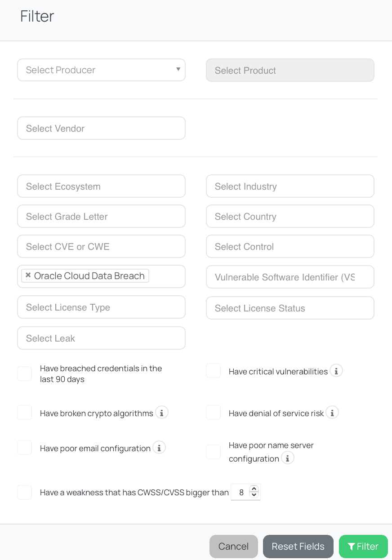Screen dimensions: 392x560
Task: Cancel the filter dialog
Action: [233, 547]
